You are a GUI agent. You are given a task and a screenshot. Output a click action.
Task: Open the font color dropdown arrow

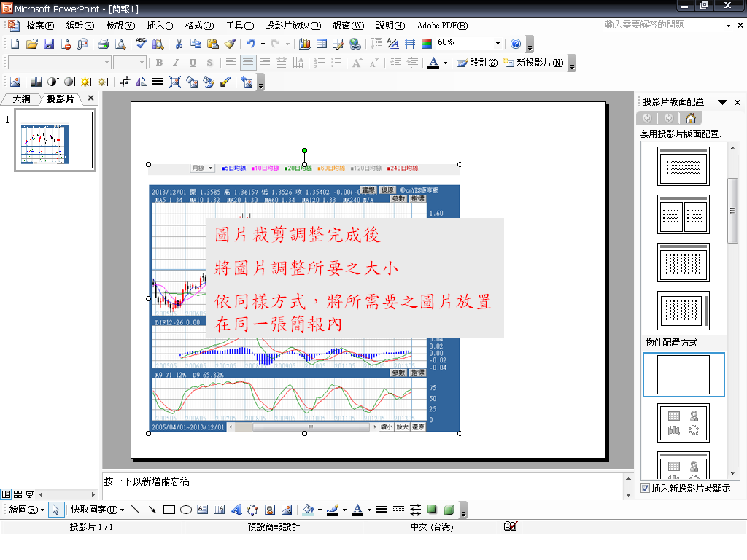pyautogui.click(x=444, y=63)
